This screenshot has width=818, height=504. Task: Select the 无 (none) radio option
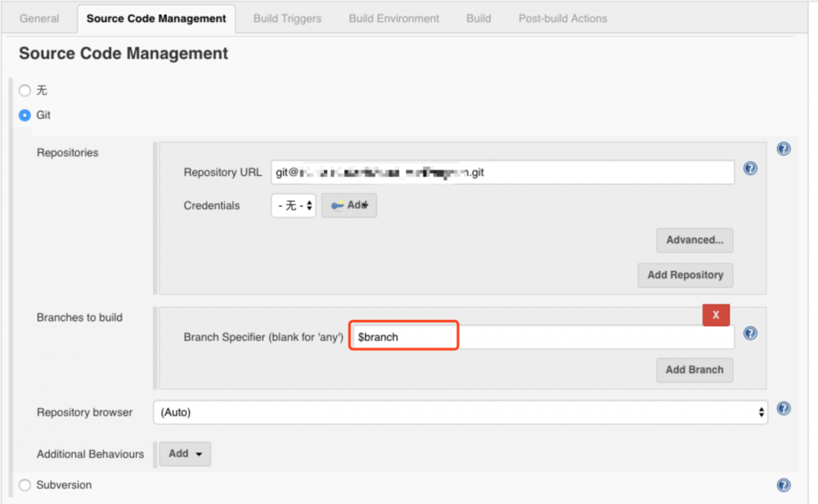(x=25, y=91)
